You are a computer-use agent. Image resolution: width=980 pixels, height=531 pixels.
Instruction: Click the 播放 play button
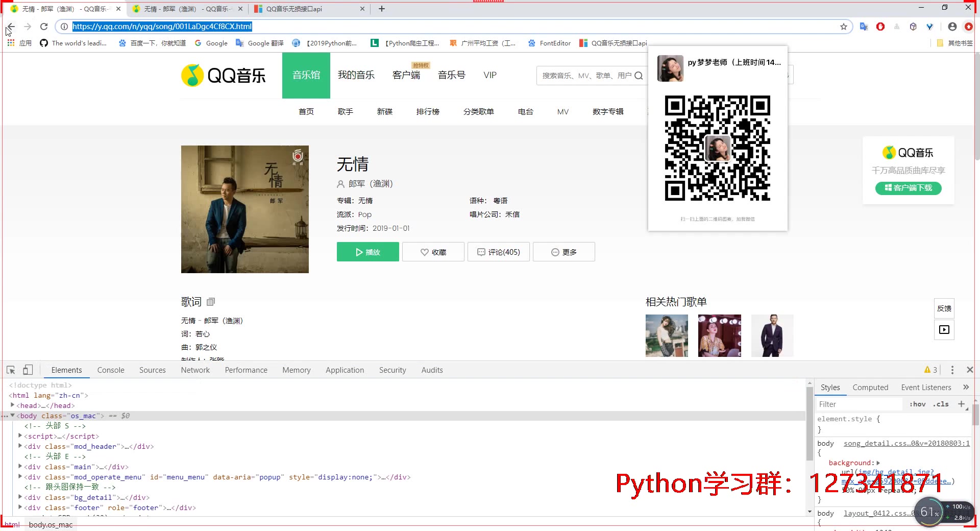click(368, 252)
